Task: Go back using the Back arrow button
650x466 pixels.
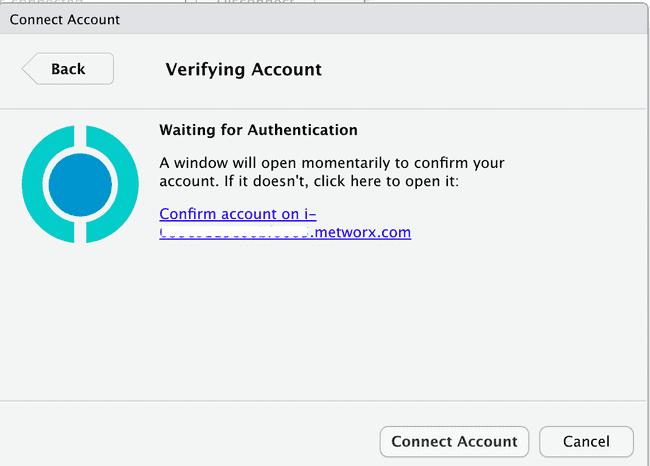Action: (68, 69)
